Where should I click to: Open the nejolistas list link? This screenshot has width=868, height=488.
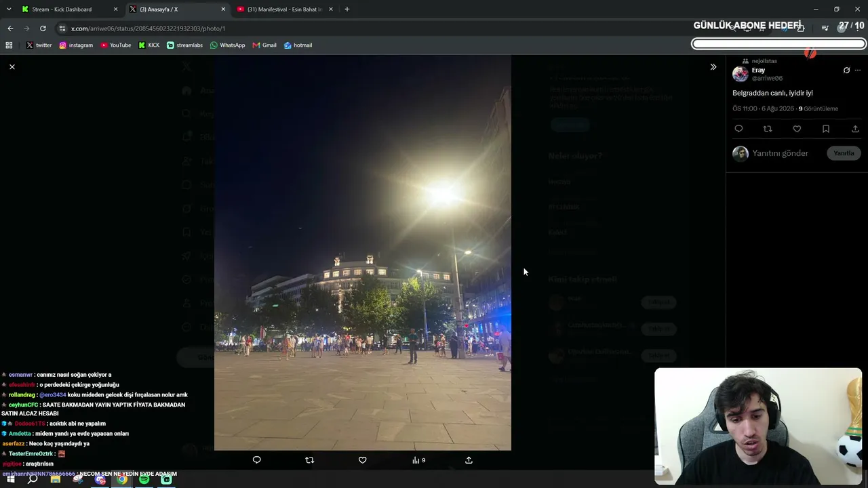(x=764, y=61)
